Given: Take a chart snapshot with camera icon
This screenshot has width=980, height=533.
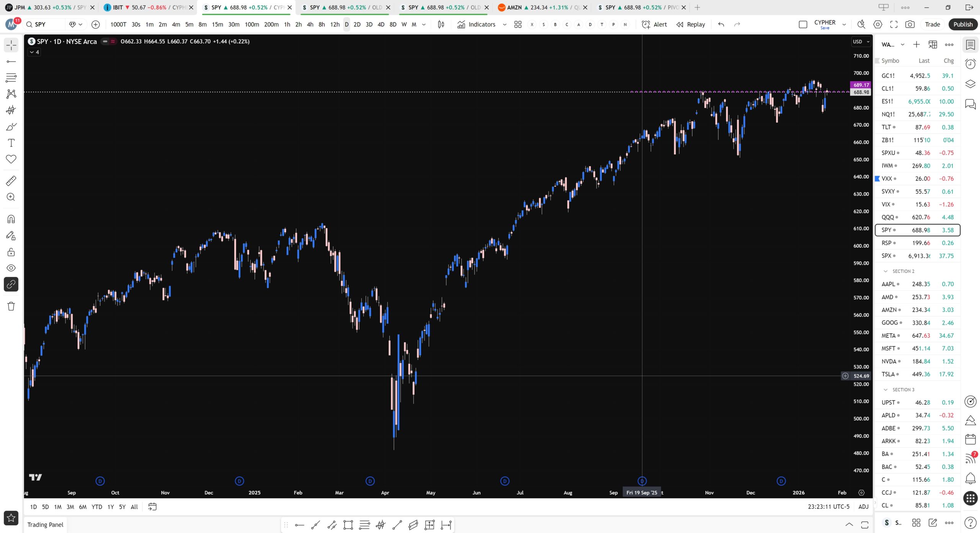Looking at the screenshot, I should click(910, 25).
